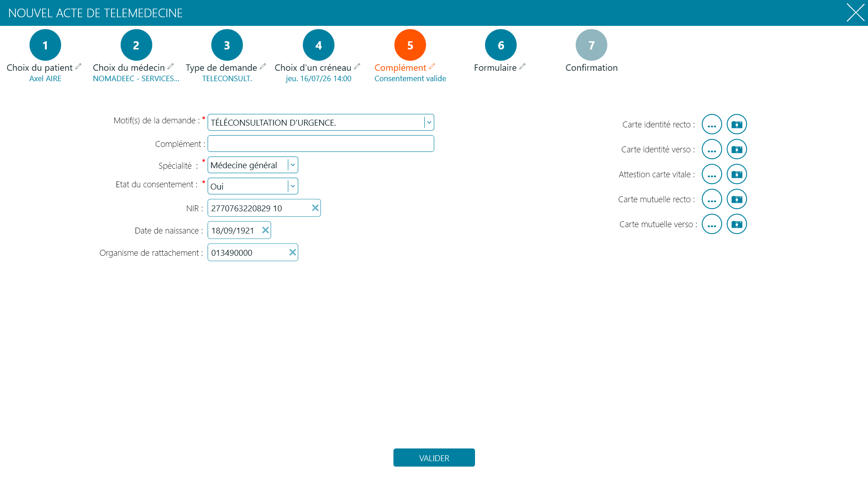Browse files for Carte identité recto
Screen dimensions: 868x487
[712, 124]
